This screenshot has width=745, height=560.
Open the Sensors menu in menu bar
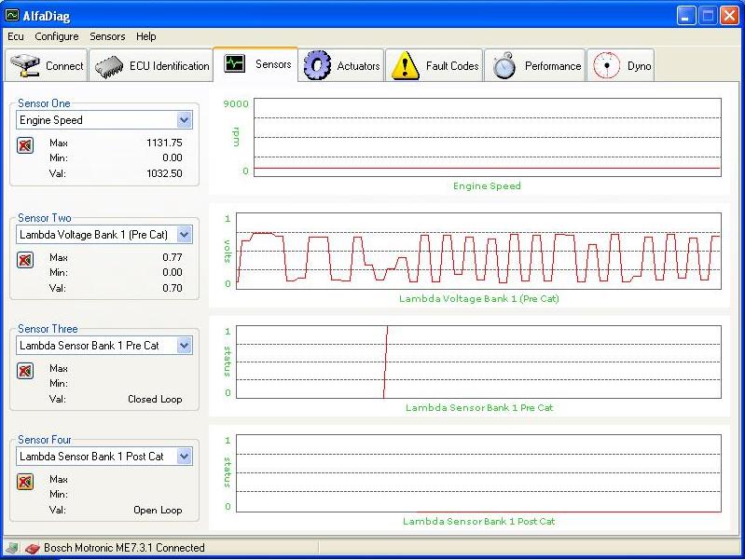[107, 36]
